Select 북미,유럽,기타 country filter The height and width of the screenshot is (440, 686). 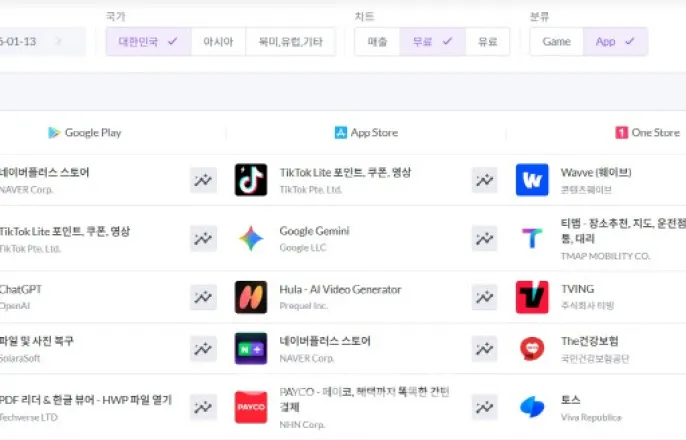pyautogui.click(x=290, y=42)
